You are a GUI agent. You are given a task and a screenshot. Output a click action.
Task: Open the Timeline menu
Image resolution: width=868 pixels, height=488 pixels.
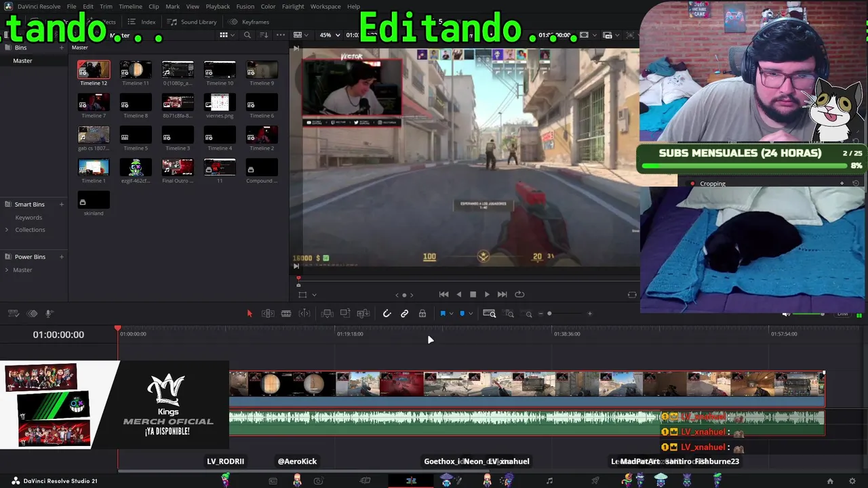130,6
